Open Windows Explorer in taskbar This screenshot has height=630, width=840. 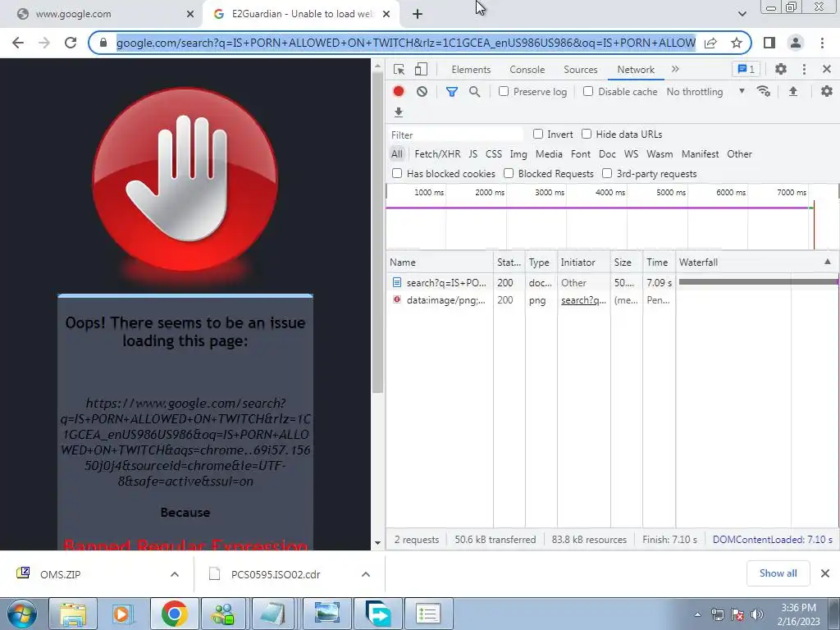coord(73,614)
